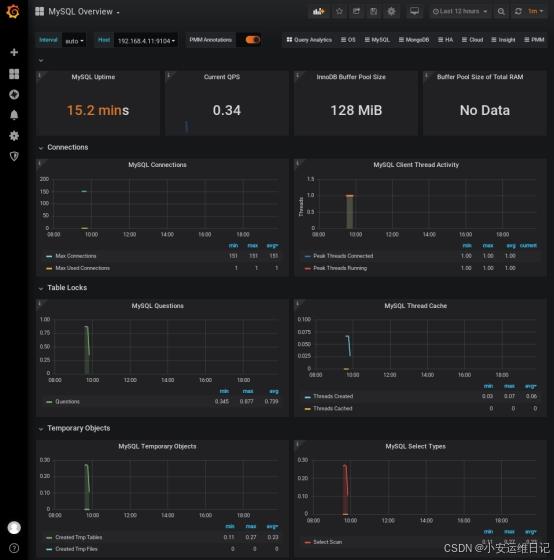Screen dimensions: 554x560
Task: Open the MongoDB dashboards menu
Action: pos(414,40)
